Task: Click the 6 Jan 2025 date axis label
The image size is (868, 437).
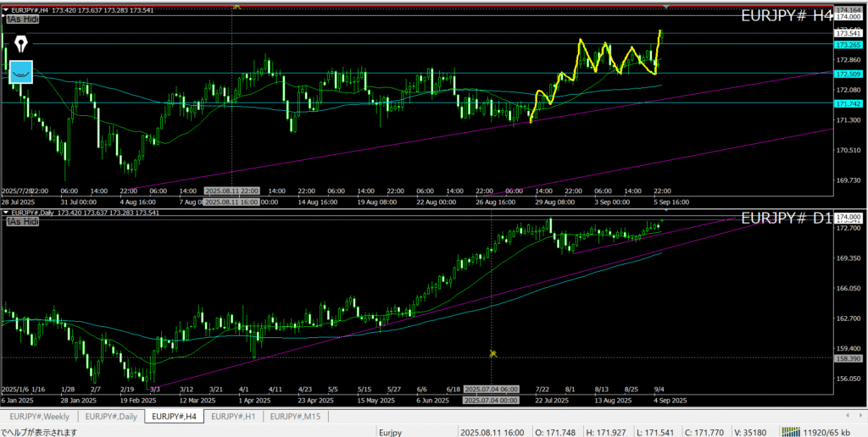Action: [x=18, y=400]
